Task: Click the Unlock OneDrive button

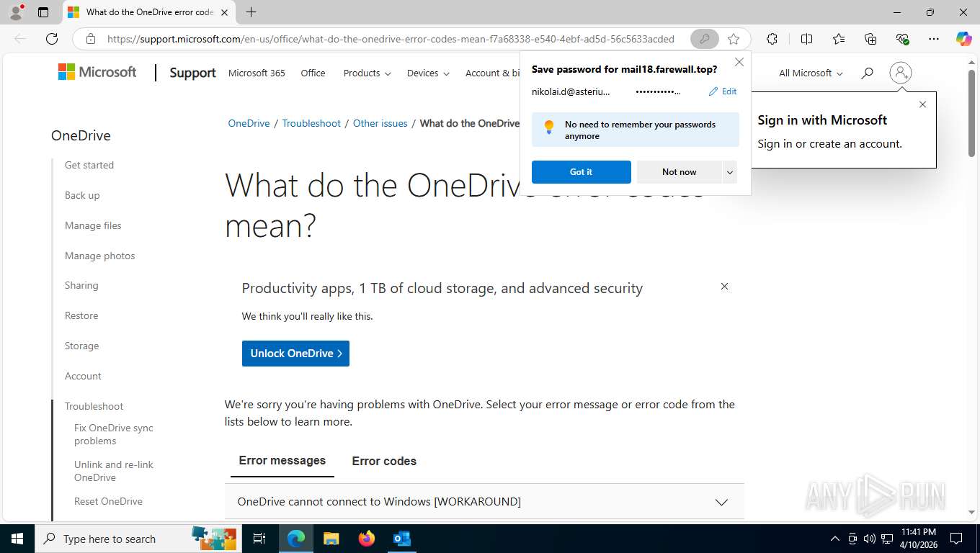Action: pos(295,354)
